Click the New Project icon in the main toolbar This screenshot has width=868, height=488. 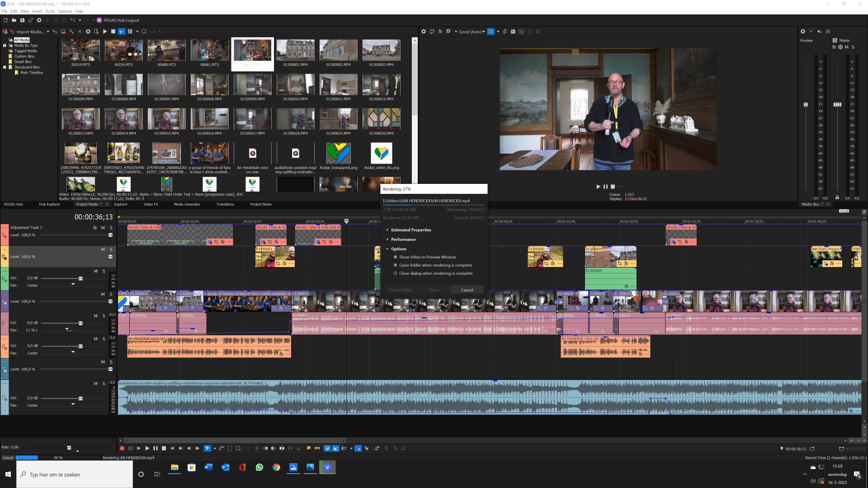coord(5,20)
